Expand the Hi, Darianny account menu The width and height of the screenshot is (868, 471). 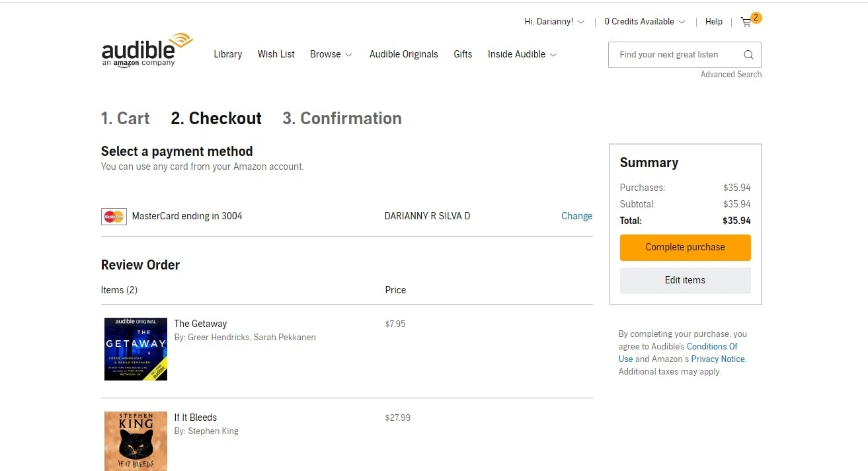[x=554, y=22]
